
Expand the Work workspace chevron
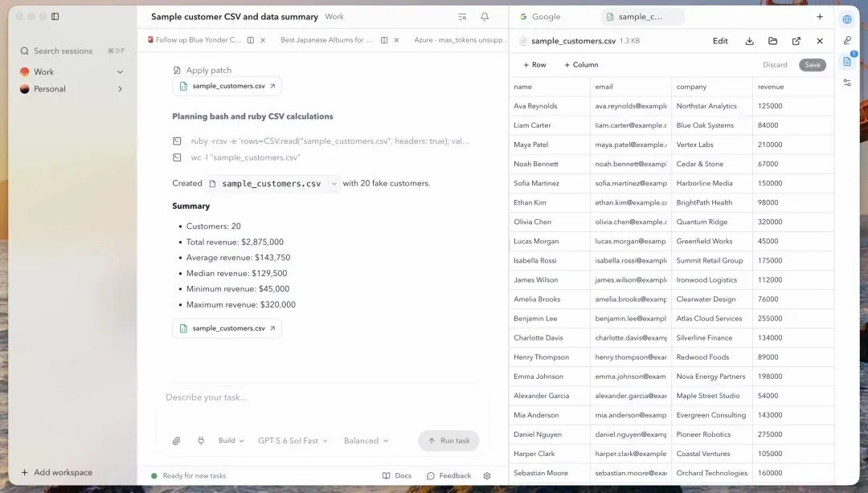tap(120, 72)
